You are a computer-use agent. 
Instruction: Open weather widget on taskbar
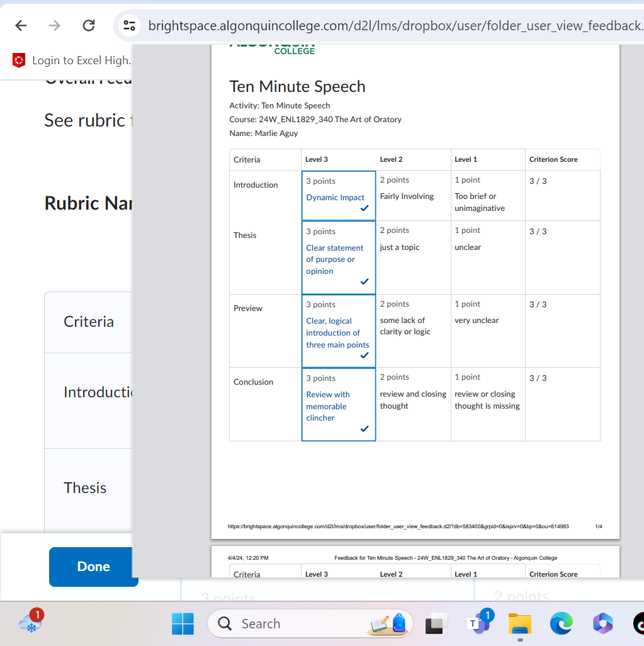coord(31,621)
